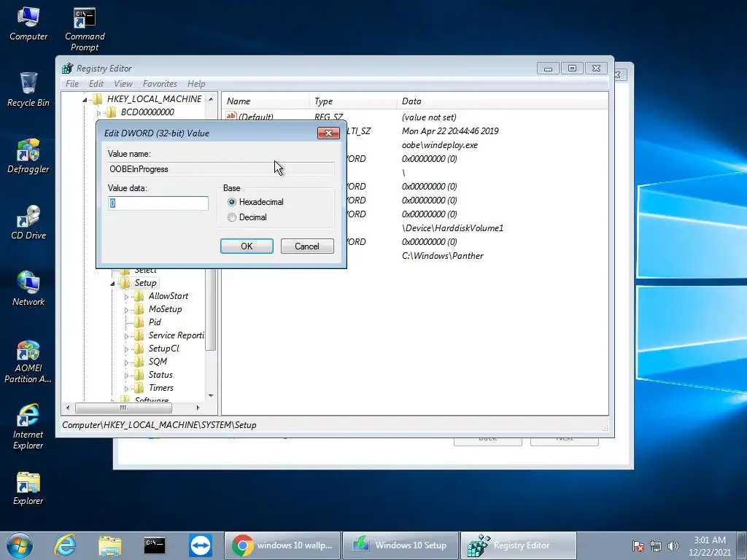Open the Explorer desktop shortcut
Screen dimensions: 747x560
[x=28, y=488]
